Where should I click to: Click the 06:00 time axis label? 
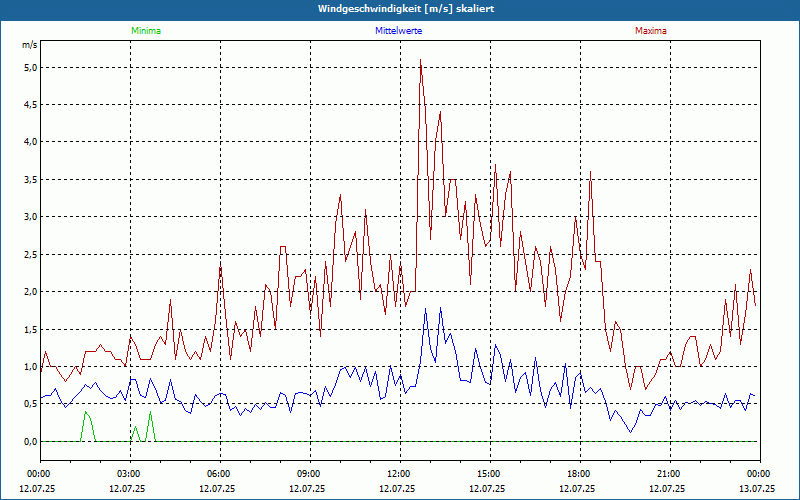220,474
